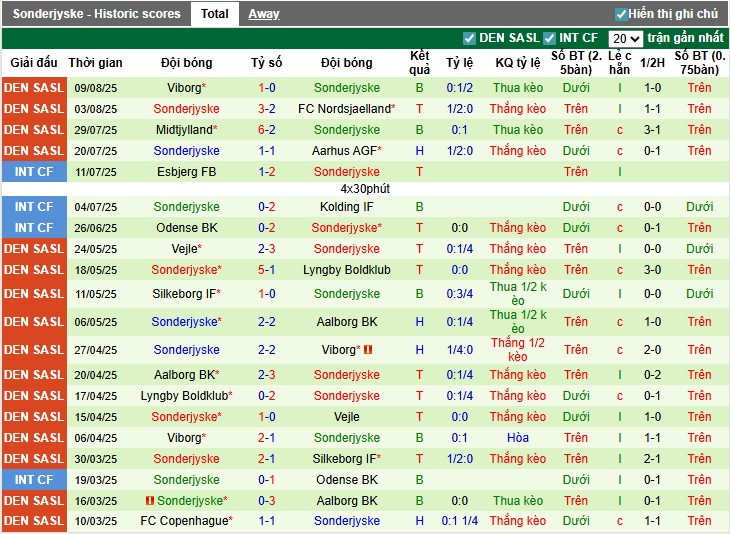Open Midtjylland team link
The width and height of the screenshot is (730, 534).
coord(186,129)
